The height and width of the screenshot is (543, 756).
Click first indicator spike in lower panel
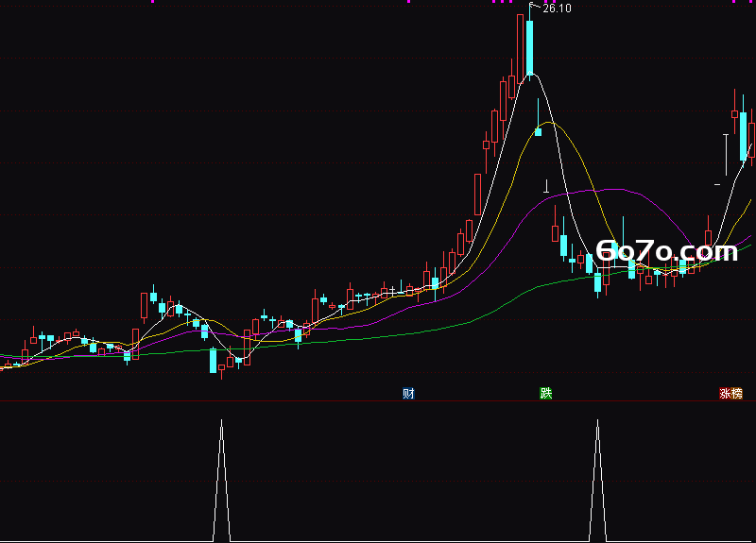(x=222, y=480)
